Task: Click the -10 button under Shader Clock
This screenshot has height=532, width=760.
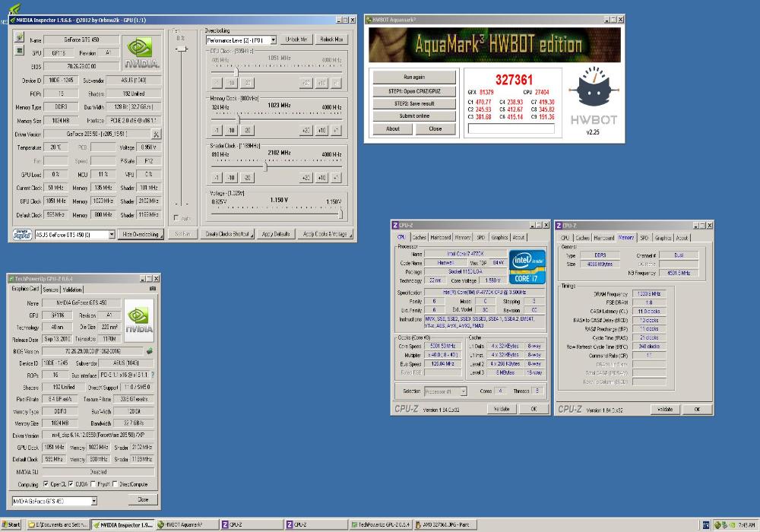Action: tap(232, 178)
